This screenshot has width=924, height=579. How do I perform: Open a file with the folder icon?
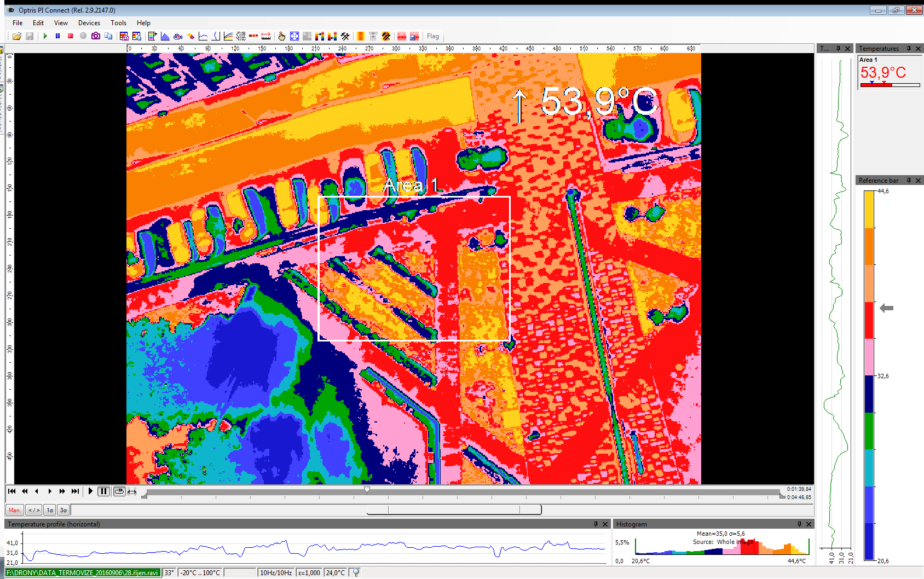(x=17, y=36)
